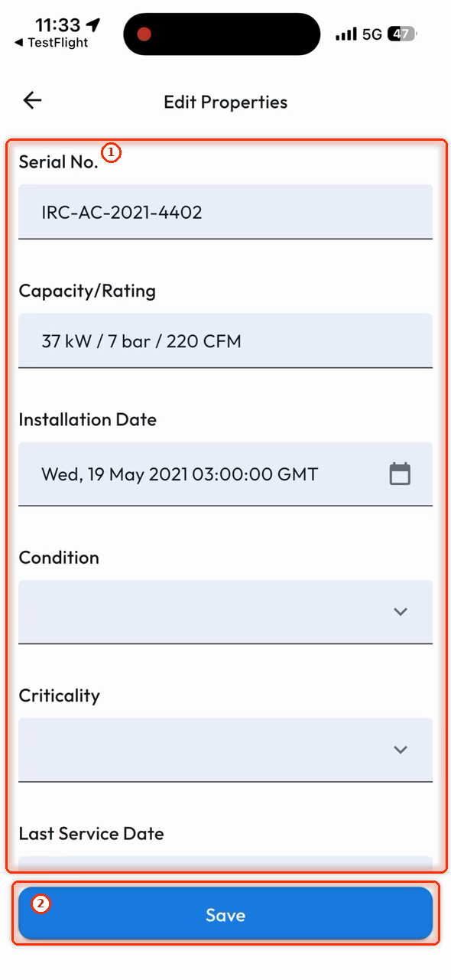
Task: Expand the Criticality dropdown chevron
Action: pyautogui.click(x=400, y=749)
